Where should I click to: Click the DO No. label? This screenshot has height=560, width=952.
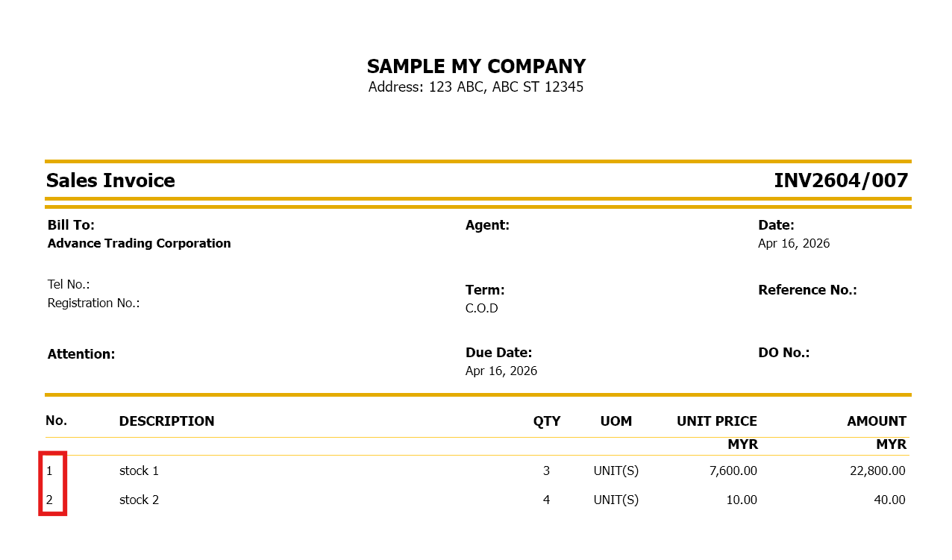pyautogui.click(x=783, y=353)
